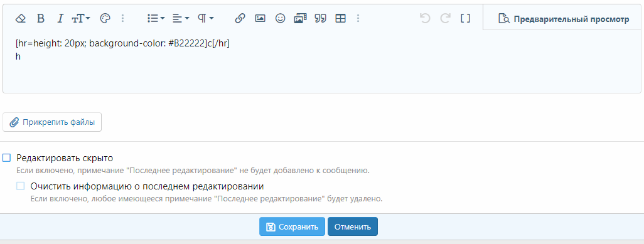Undo the last edit
The width and height of the screenshot is (644, 244).
pos(425,18)
